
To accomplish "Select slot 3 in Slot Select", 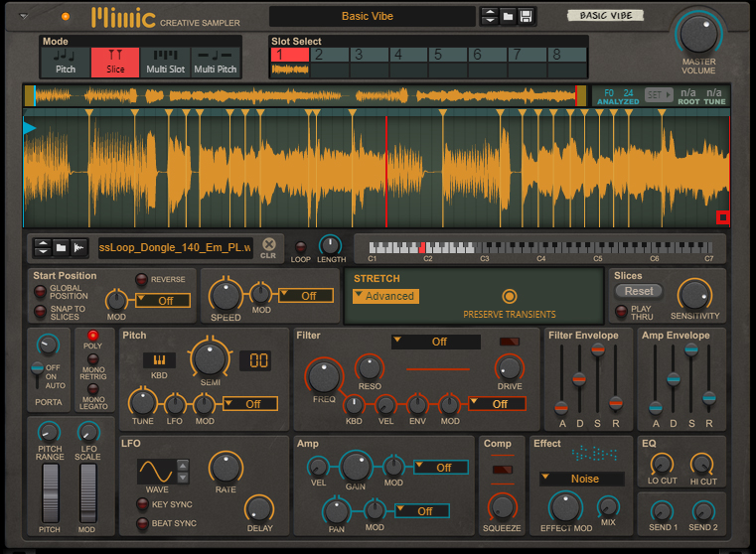I will (369, 55).
